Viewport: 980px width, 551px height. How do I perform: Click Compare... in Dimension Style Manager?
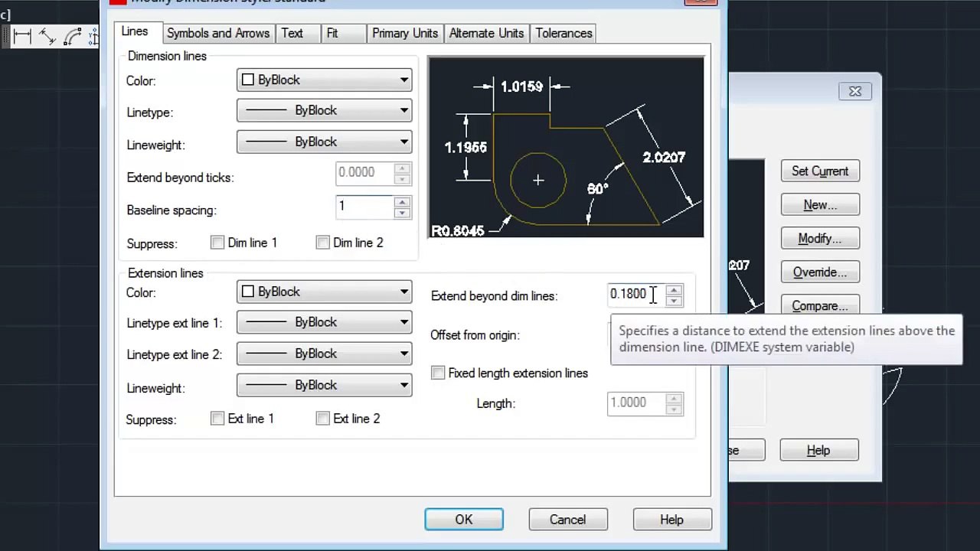[x=820, y=306]
